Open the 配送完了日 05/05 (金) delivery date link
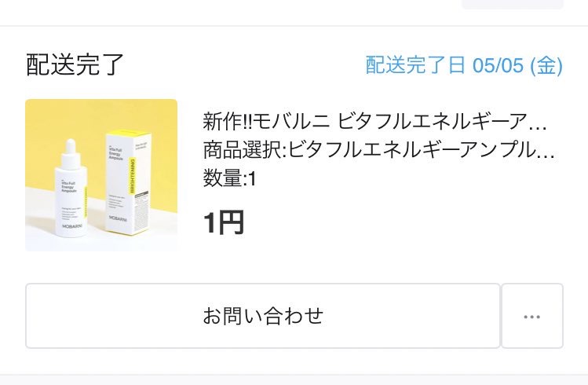Viewport: 588px width, 385px height. pyautogui.click(x=464, y=65)
